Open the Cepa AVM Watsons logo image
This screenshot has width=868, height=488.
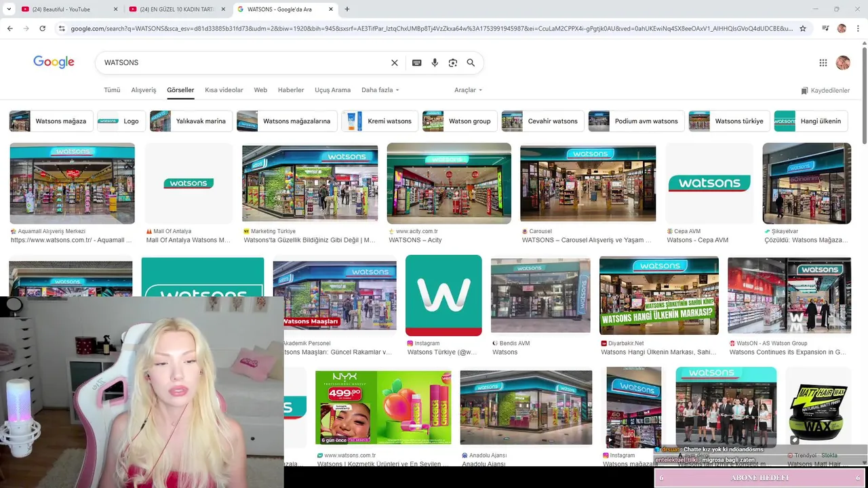[709, 184]
